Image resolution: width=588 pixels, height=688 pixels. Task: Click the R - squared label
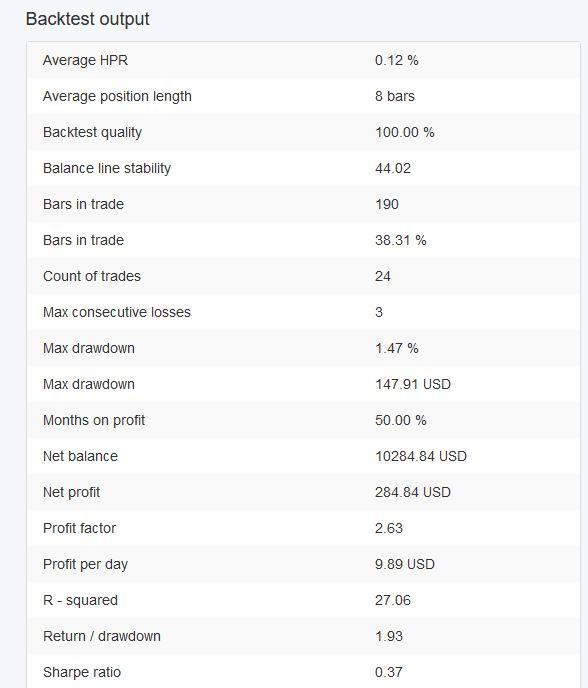80,600
